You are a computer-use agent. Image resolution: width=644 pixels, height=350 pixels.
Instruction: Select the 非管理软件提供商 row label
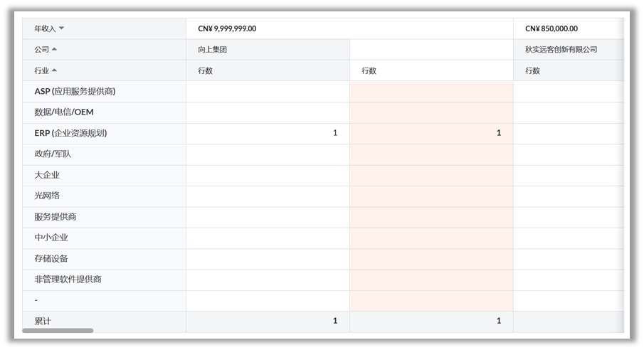pos(68,280)
